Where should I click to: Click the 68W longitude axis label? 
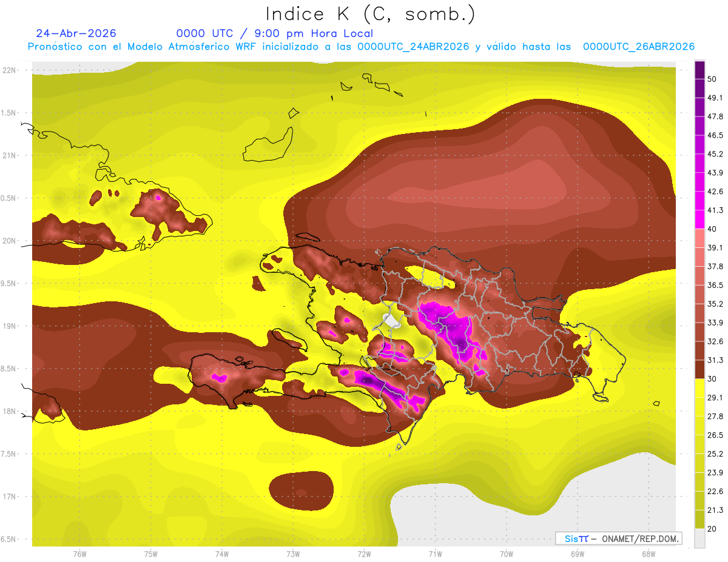(648, 554)
